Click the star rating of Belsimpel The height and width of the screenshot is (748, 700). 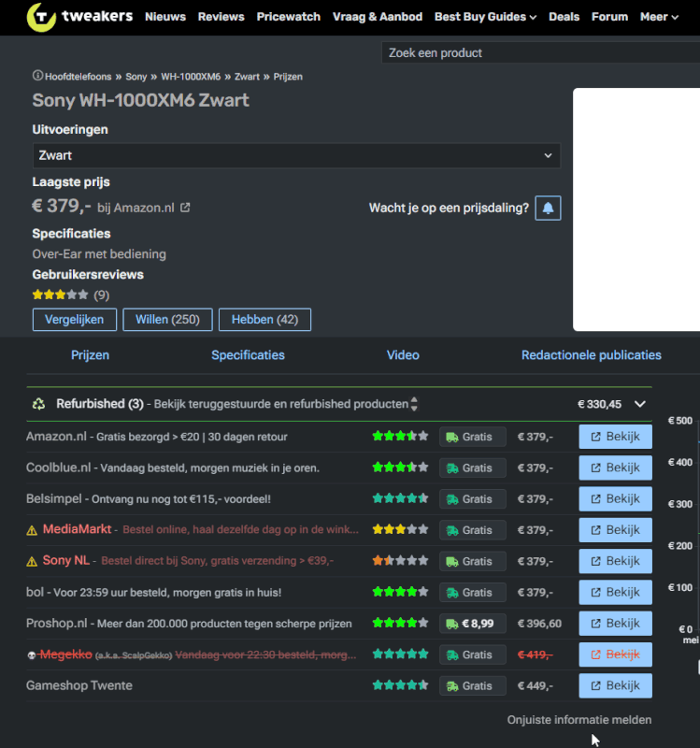[x=400, y=498]
